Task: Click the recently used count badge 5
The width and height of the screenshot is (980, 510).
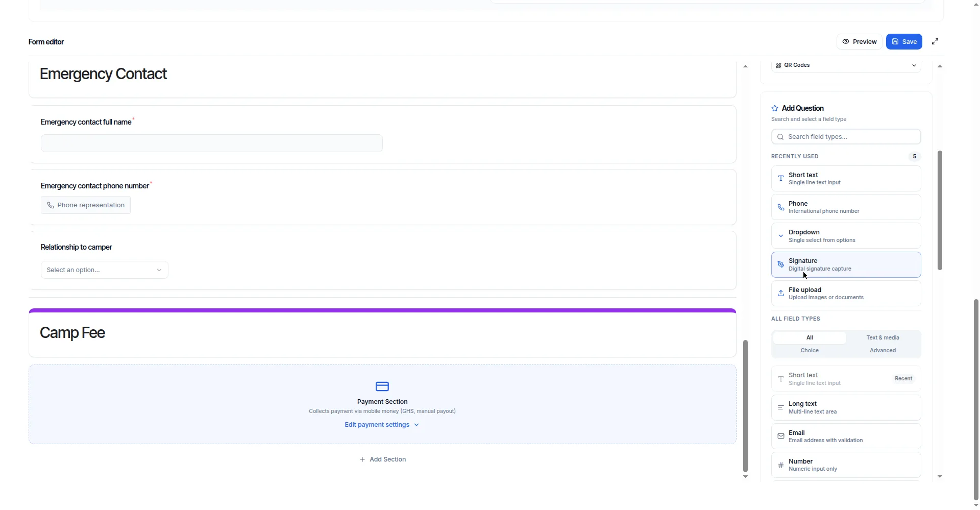Action: tap(915, 157)
